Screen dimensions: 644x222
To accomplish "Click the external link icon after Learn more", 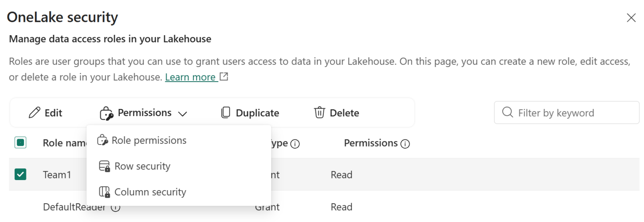I will point(224,77).
